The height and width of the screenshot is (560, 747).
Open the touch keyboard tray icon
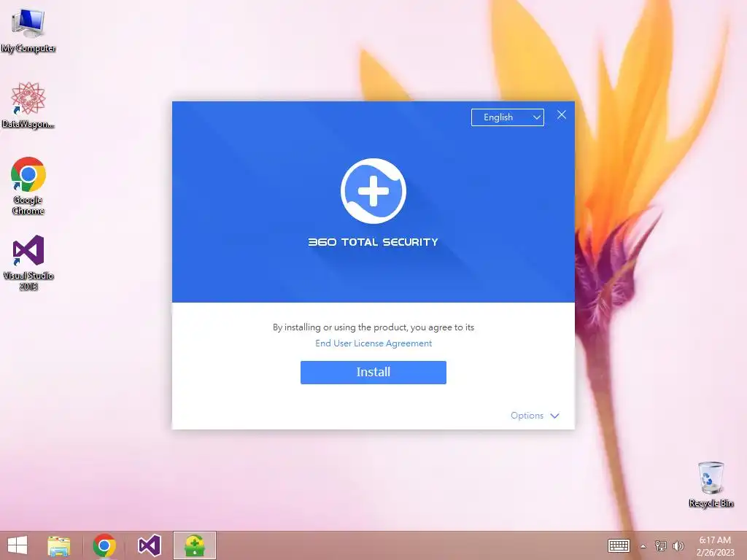click(x=619, y=545)
